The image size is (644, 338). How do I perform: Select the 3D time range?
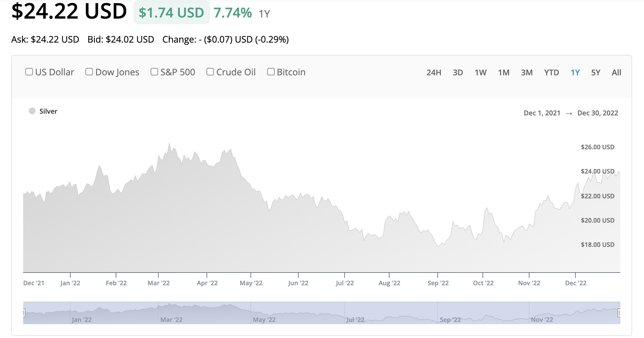pos(458,73)
